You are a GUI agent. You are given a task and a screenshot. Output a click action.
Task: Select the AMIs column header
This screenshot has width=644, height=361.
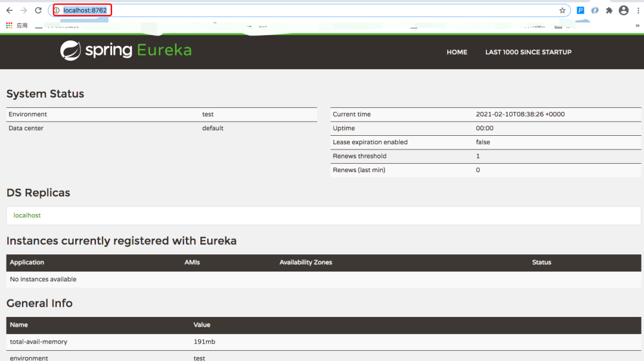[x=192, y=262]
